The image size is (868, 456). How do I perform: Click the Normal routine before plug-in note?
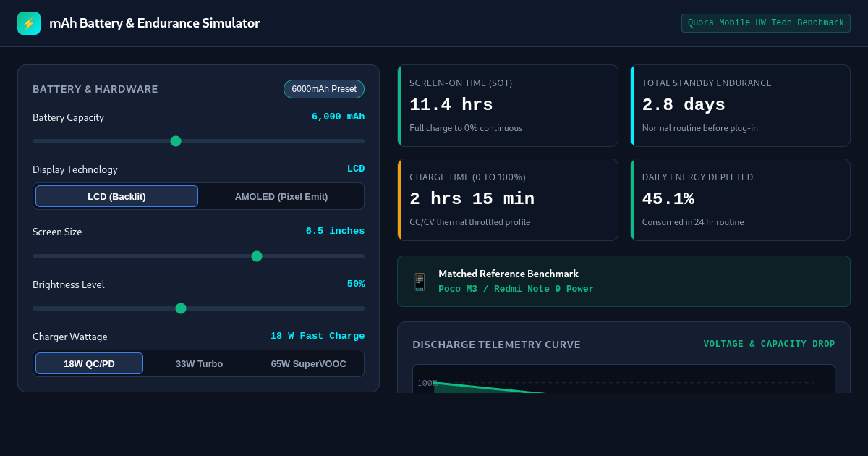point(700,128)
